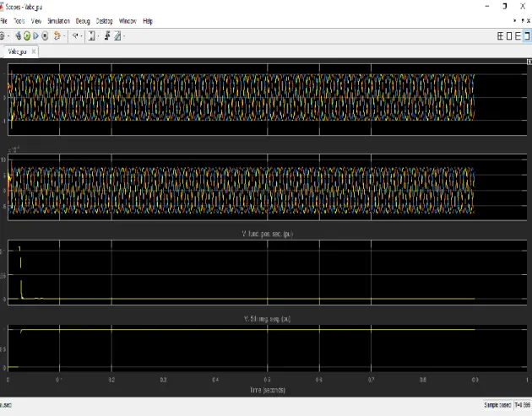
Task: Expand the measurements dropdown arrow
Action: (124, 36)
